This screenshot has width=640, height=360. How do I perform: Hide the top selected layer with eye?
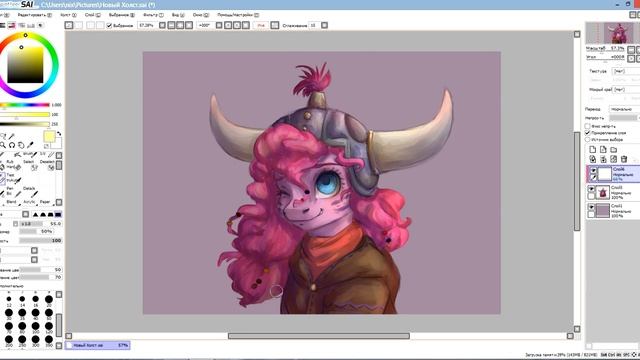(x=594, y=170)
